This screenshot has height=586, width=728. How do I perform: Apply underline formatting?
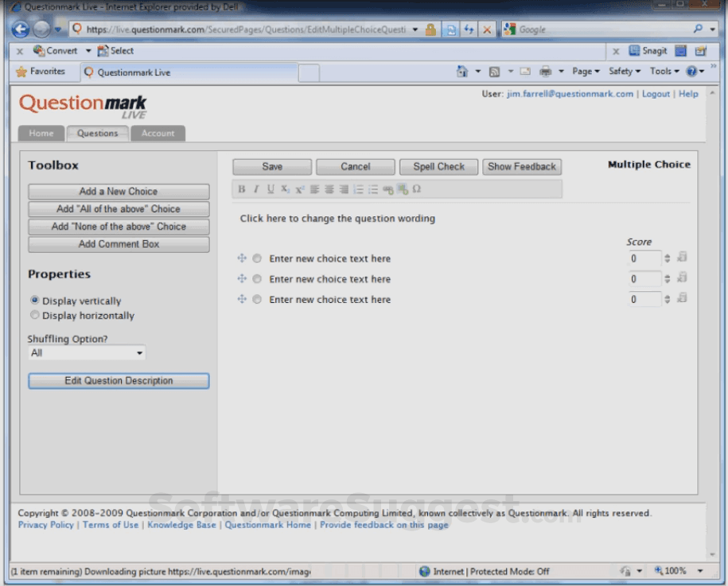pos(269,189)
